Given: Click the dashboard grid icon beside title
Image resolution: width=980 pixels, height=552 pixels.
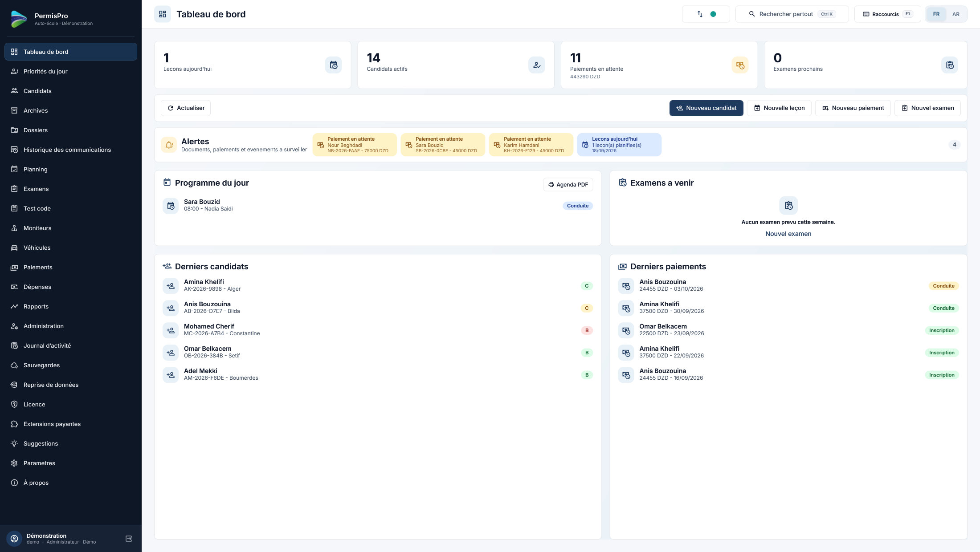Looking at the screenshot, I should pyautogui.click(x=163, y=14).
